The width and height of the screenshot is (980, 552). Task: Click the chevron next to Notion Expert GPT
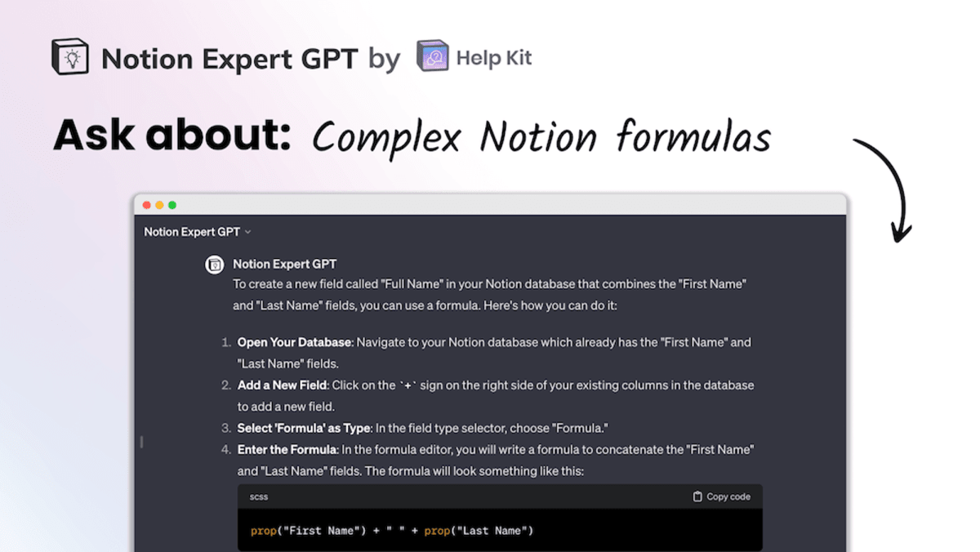(x=248, y=232)
